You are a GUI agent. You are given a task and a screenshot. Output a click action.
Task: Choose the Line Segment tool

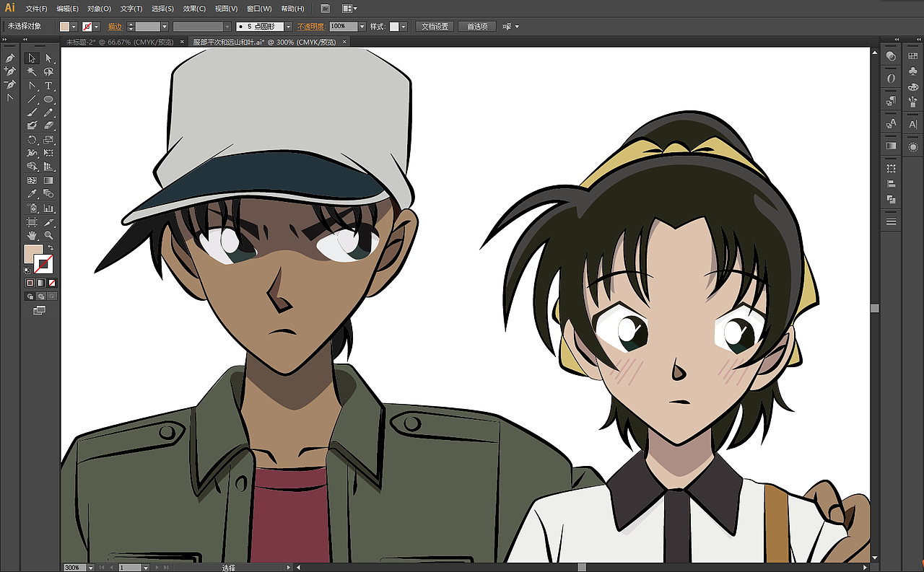click(32, 99)
